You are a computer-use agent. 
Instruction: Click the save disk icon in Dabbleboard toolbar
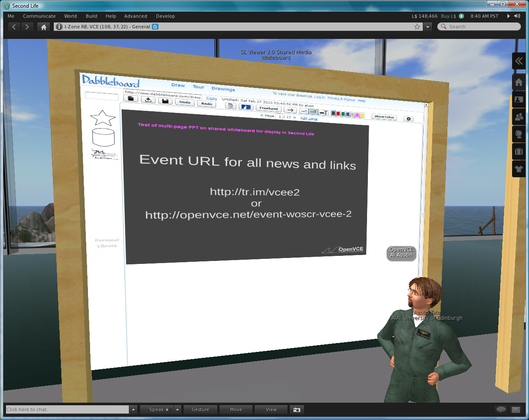coord(165,101)
